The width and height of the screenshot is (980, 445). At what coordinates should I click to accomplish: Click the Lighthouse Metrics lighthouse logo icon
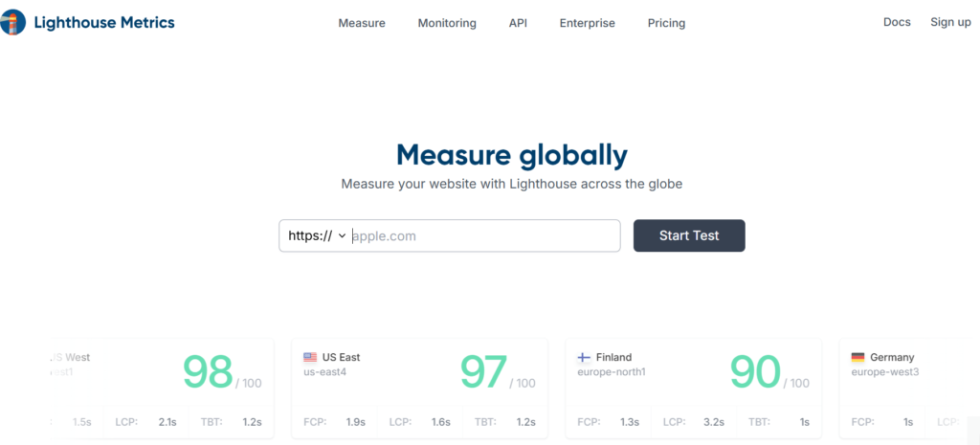[12, 23]
